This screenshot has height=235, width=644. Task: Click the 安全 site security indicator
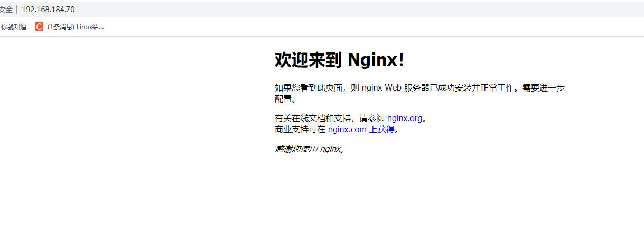6,10
